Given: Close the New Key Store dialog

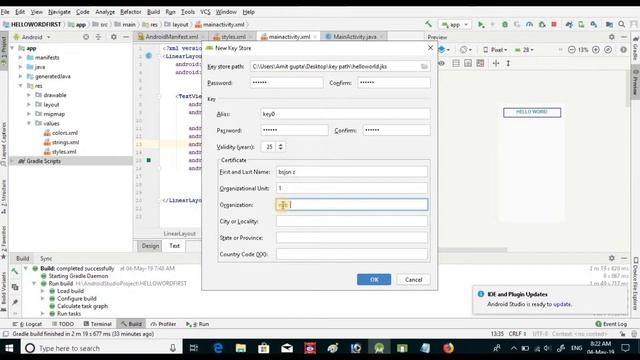Looking at the screenshot, I should point(430,48).
